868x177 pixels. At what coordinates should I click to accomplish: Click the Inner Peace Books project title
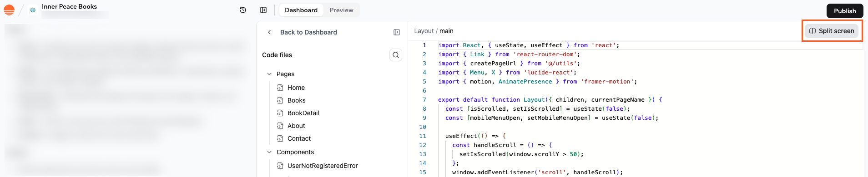pyautogui.click(x=69, y=6)
